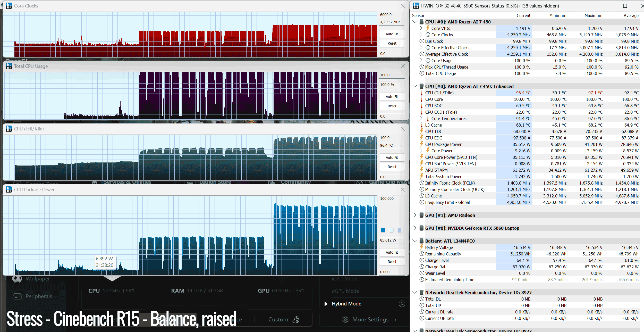Close the Core Clocks graph window
Screen dimensions: 644x332
(x=403, y=6)
